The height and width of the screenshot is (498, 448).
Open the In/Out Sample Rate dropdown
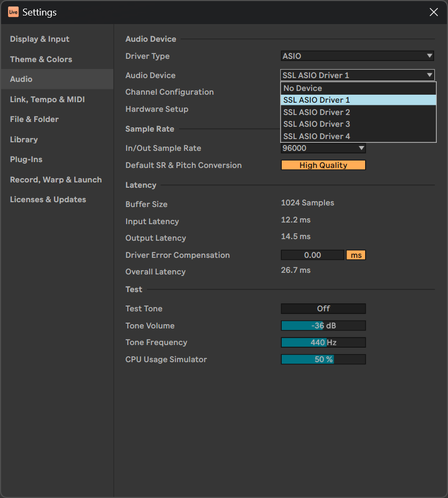tap(323, 148)
